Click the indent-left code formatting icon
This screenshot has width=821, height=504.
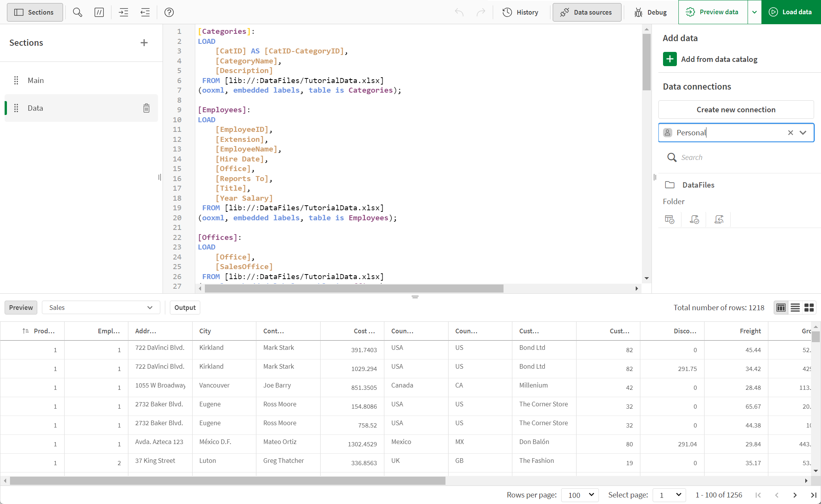tap(145, 12)
